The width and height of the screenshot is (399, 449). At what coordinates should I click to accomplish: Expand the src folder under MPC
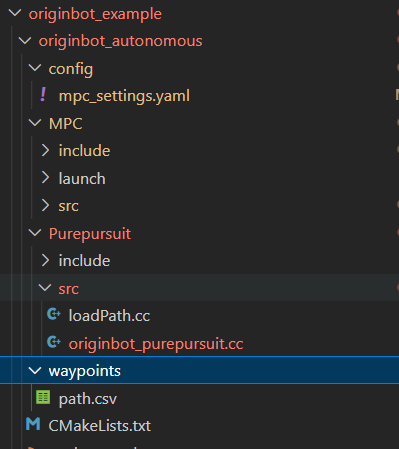(45, 205)
